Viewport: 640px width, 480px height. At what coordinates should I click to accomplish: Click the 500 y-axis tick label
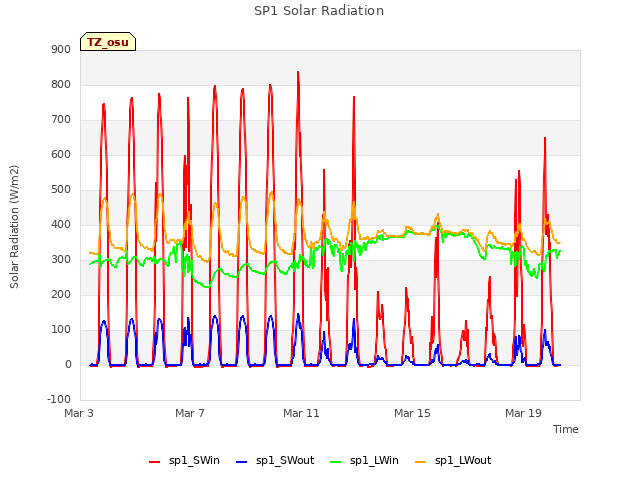61,190
